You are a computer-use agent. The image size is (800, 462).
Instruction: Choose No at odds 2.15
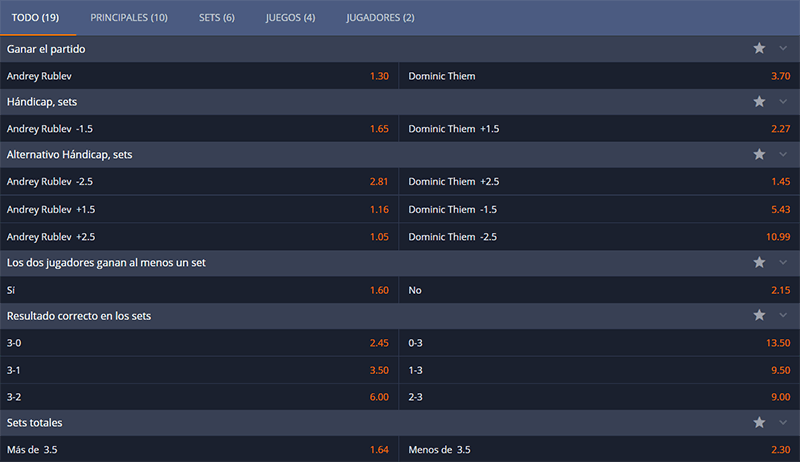599,290
